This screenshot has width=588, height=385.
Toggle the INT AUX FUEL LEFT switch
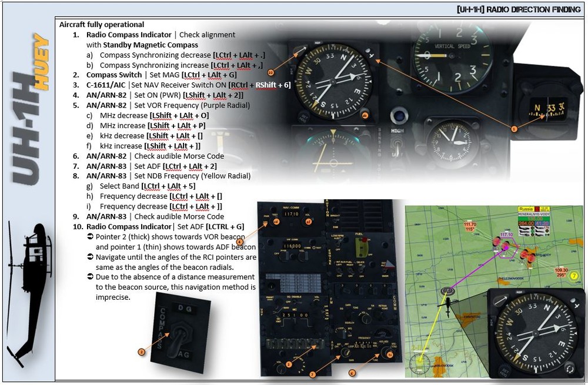(339, 270)
